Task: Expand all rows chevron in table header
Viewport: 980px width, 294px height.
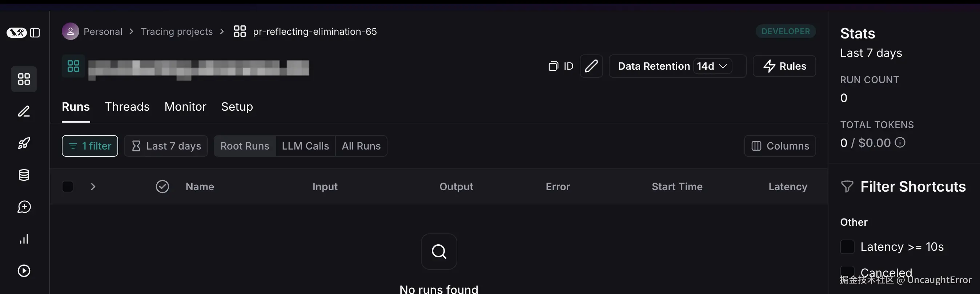Action: (x=93, y=187)
